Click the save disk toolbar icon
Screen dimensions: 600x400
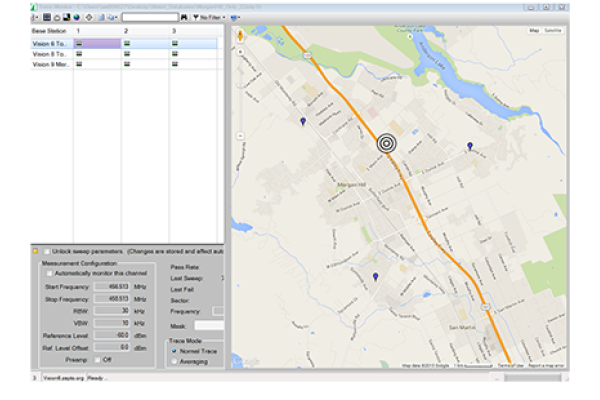pyautogui.click(x=67, y=17)
